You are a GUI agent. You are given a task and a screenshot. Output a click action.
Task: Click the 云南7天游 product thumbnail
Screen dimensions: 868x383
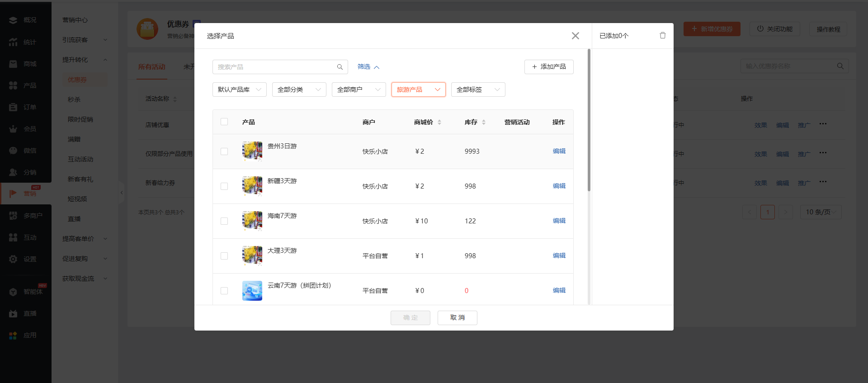point(252,291)
